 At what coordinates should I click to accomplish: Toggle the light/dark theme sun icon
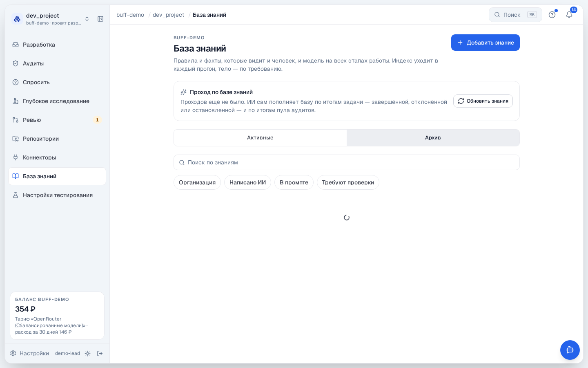(87, 353)
